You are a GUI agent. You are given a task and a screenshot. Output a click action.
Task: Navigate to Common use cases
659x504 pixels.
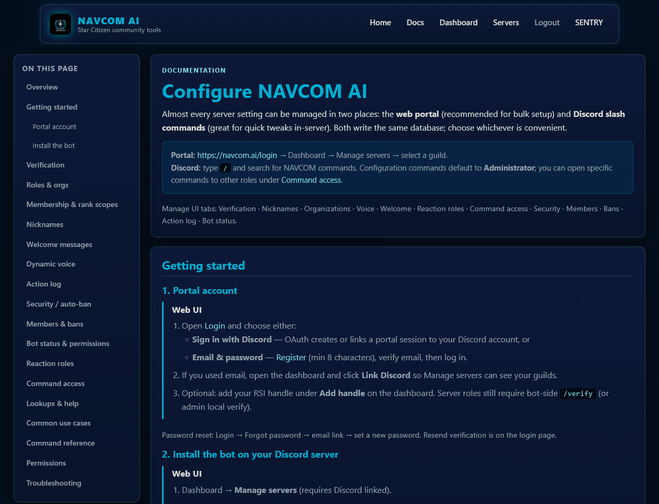pyautogui.click(x=58, y=423)
